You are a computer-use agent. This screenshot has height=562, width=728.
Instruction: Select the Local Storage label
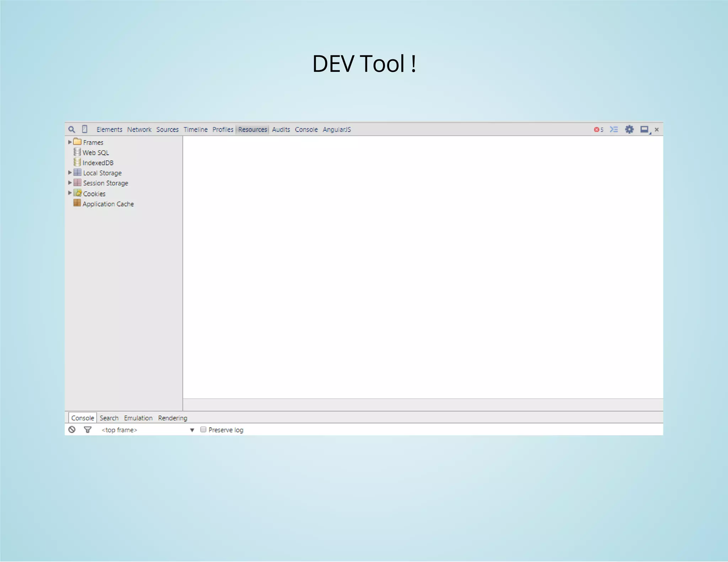pos(102,173)
